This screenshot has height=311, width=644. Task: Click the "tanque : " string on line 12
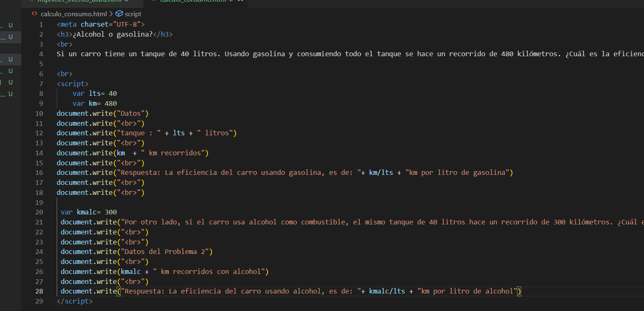point(139,133)
